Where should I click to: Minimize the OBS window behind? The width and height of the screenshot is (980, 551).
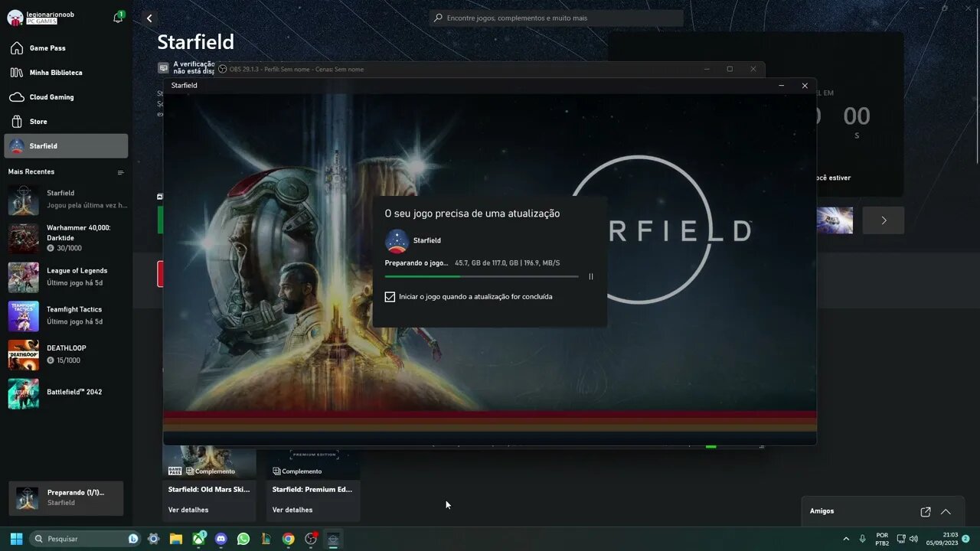tap(706, 69)
